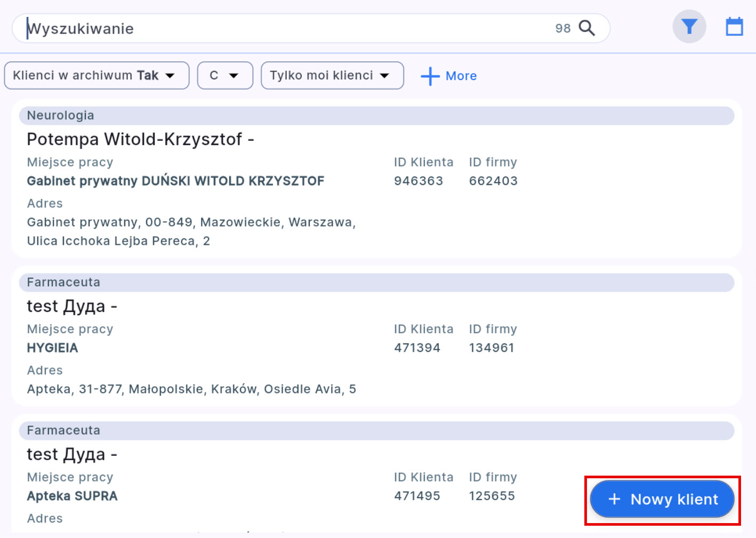Open the test Дуда client at HYGIEIA
Image resolution: width=756 pixels, height=538 pixels.
pos(72,306)
